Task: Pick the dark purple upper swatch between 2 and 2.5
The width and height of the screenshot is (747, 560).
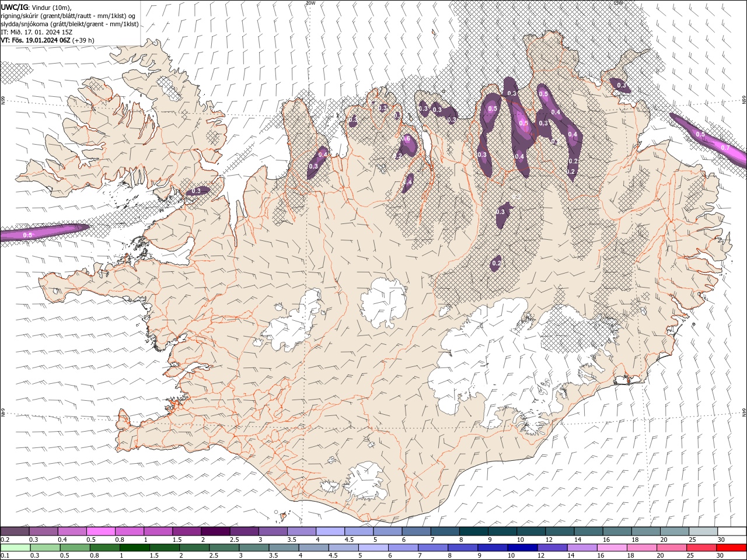Action: [x=215, y=531]
